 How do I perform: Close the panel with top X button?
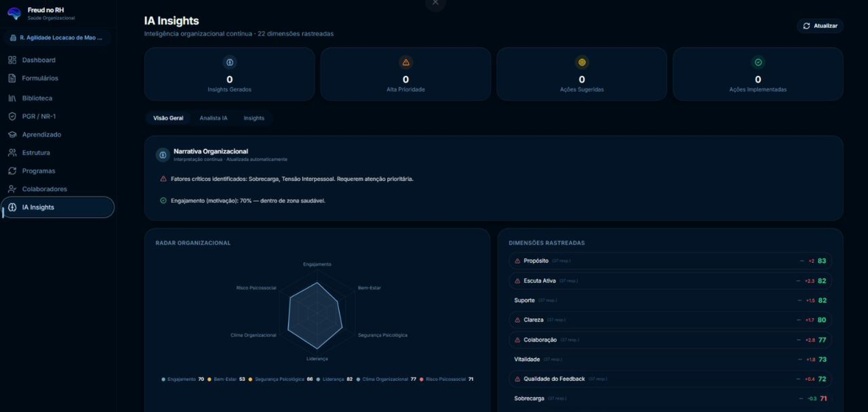(x=435, y=3)
